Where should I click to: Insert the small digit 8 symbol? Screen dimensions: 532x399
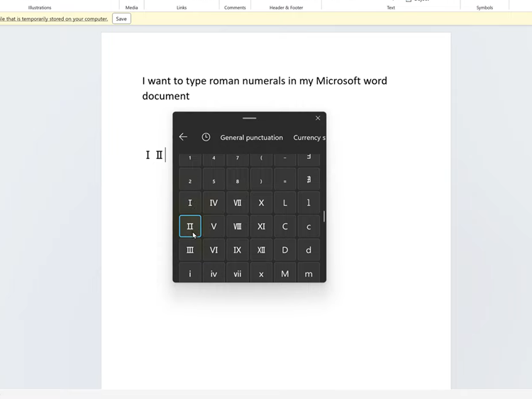click(x=238, y=179)
